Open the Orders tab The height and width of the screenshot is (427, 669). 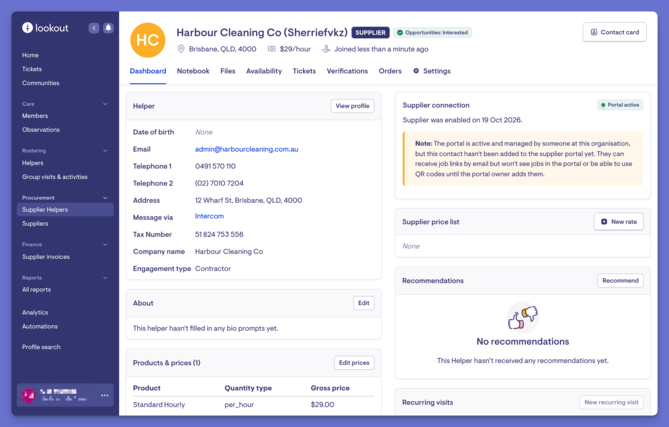(x=390, y=71)
